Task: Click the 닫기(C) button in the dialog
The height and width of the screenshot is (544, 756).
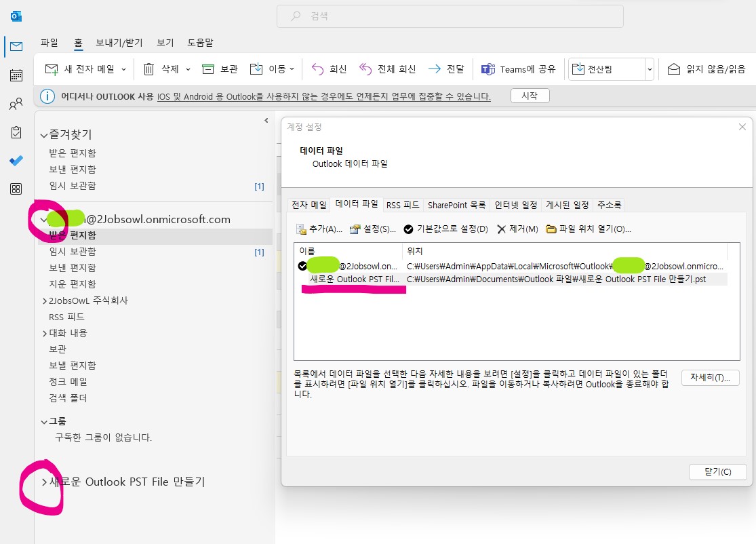Action: click(x=718, y=471)
